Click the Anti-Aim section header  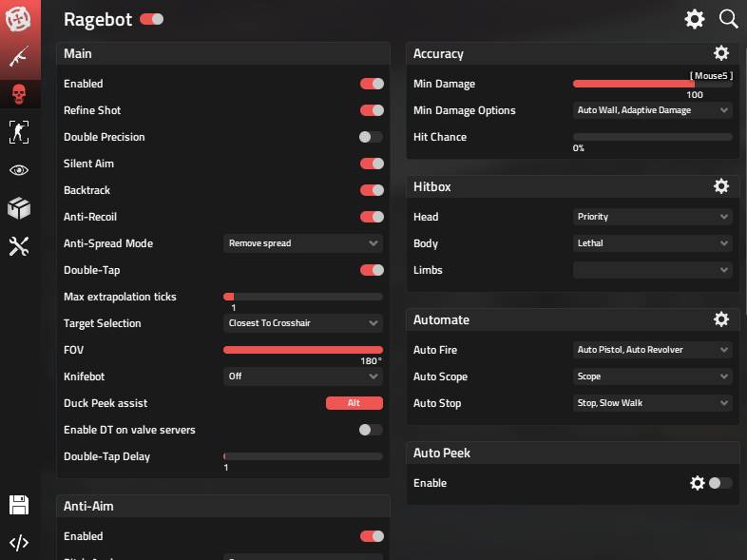pyautogui.click(x=223, y=506)
